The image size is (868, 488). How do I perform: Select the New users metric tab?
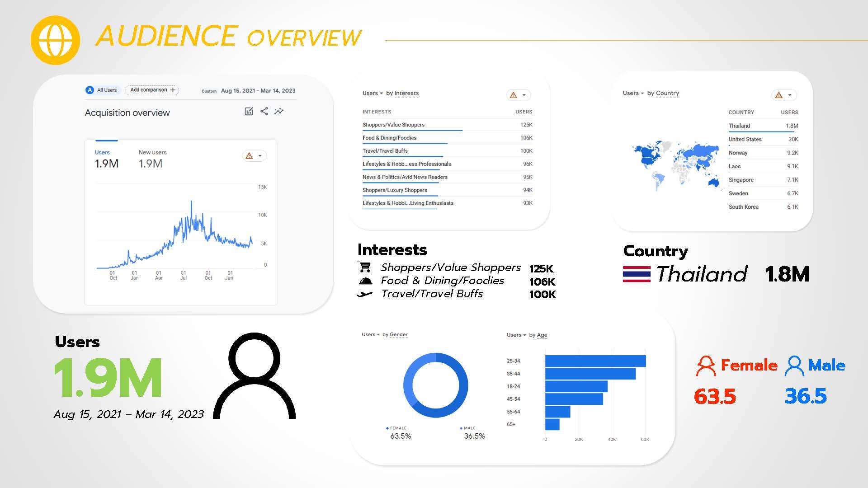(x=152, y=159)
